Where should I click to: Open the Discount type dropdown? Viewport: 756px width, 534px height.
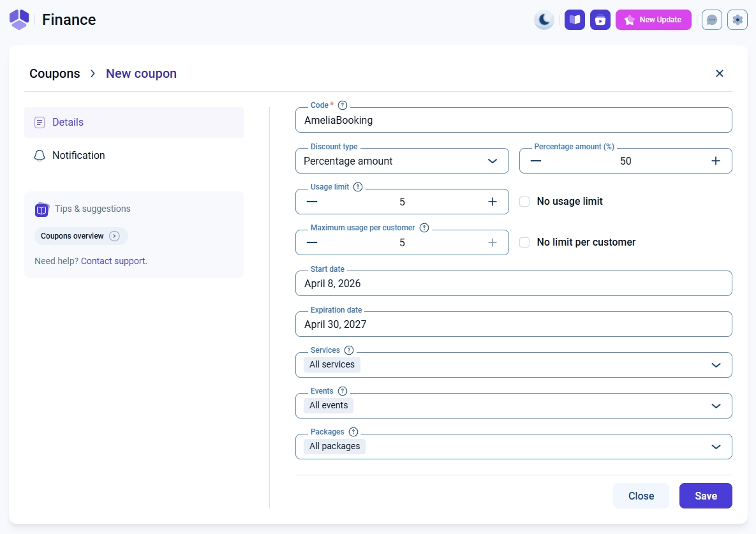402,161
